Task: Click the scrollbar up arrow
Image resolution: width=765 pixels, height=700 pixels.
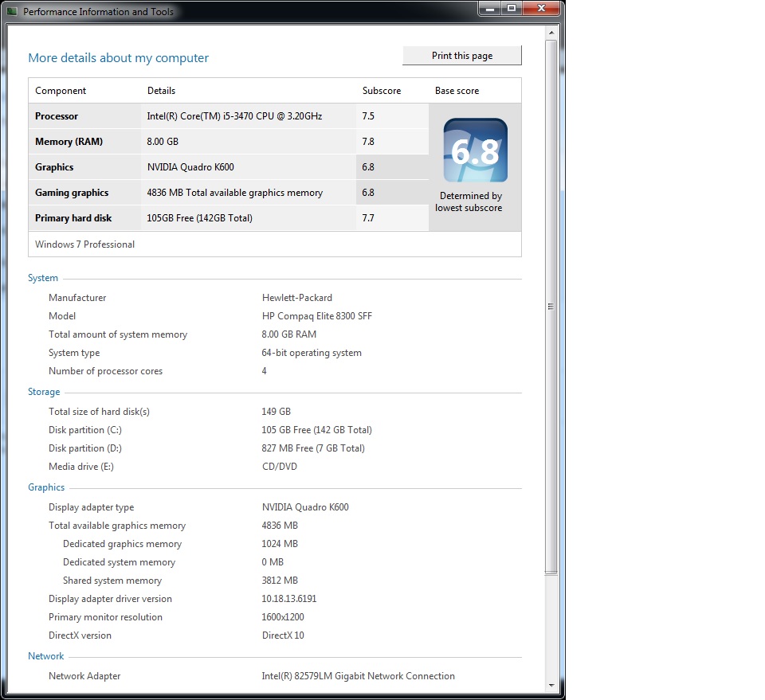Action: tap(551, 33)
